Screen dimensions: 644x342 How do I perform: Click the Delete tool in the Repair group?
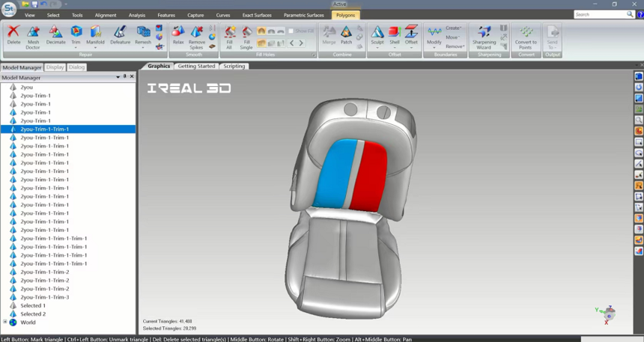tap(13, 35)
